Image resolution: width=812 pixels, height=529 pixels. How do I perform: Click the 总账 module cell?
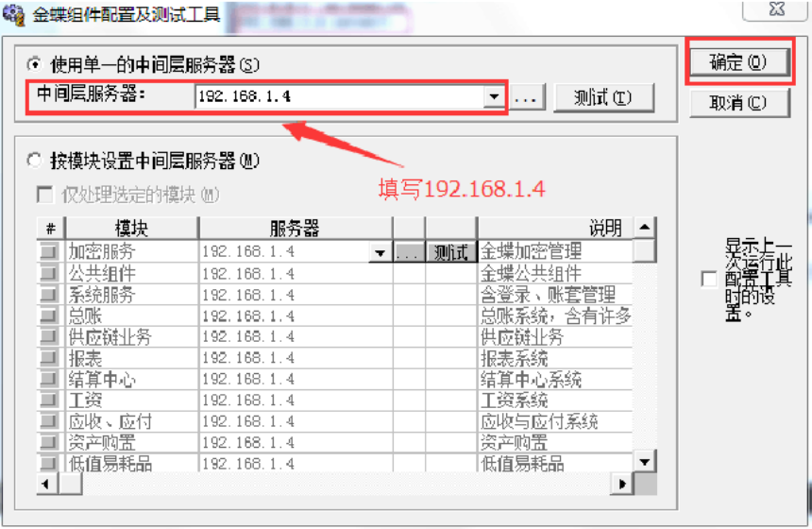[x=131, y=316]
